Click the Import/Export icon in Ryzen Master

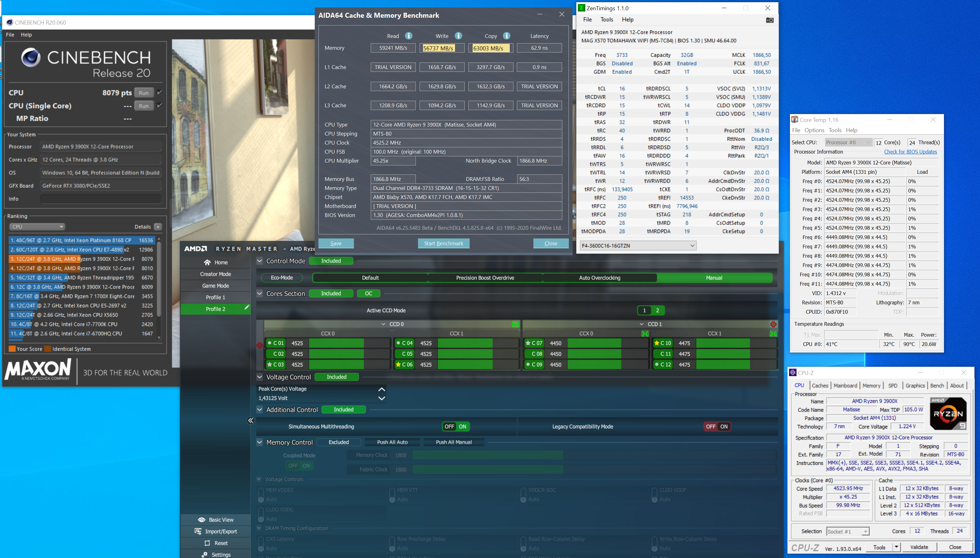click(x=198, y=531)
